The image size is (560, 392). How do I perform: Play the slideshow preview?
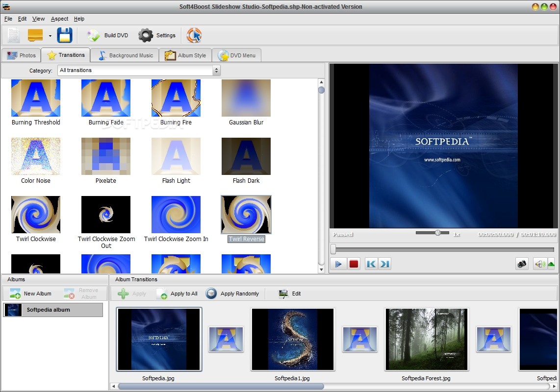(338, 264)
